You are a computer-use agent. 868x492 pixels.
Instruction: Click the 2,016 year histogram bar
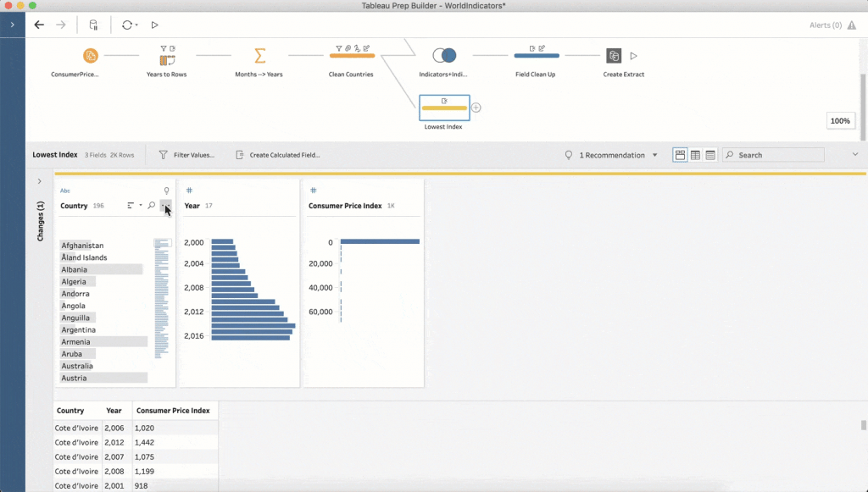(x=250, y=338)
